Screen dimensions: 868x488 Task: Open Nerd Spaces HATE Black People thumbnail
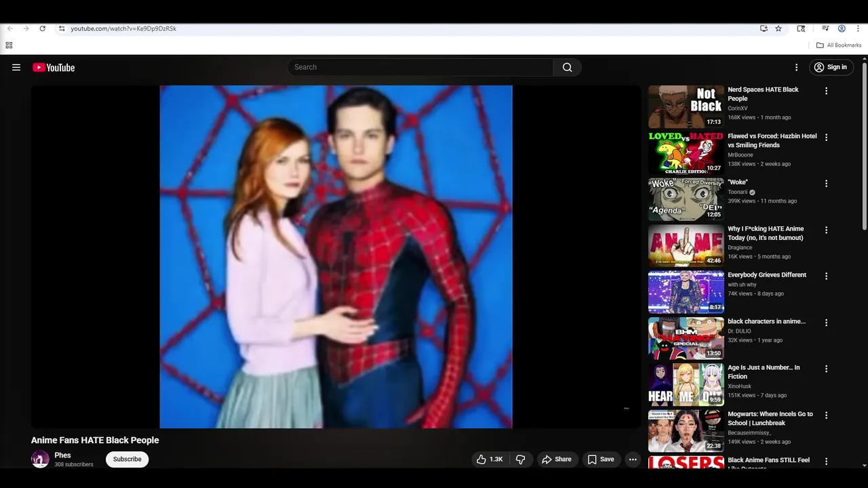[686, 106]
